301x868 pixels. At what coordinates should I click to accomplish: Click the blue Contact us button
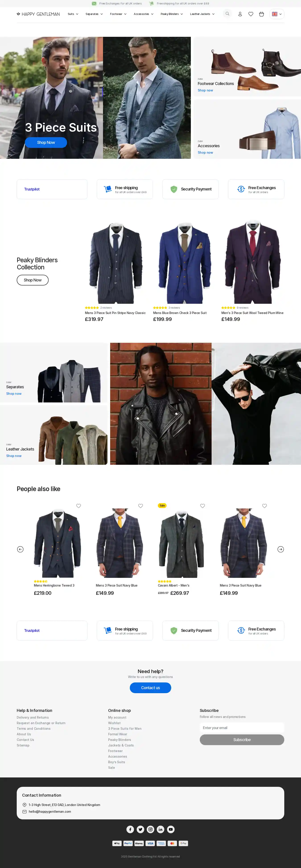[150, 688]
